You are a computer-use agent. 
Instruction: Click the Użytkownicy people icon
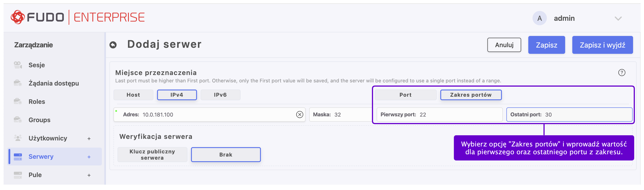pos(18,138)
